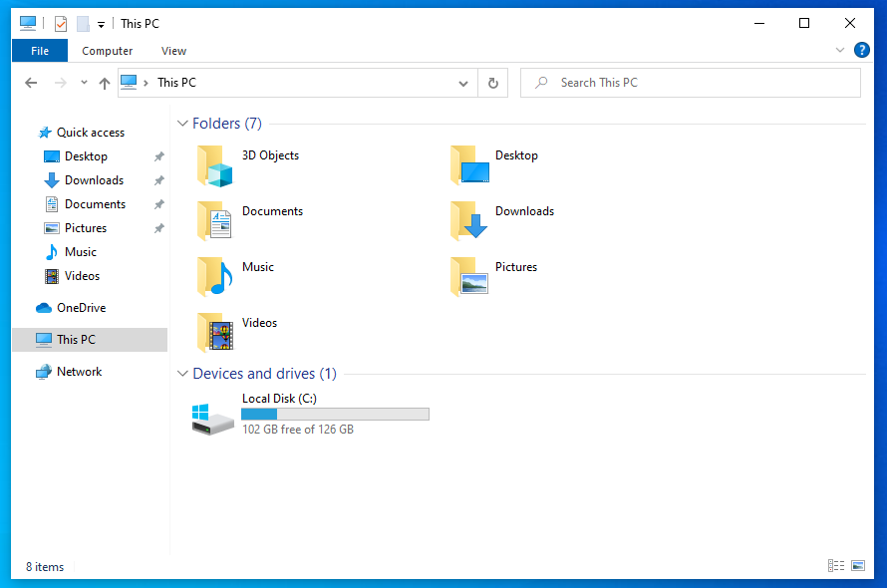
Task: Select the Pictures folder icon in Folders
Action: (x=469, y=276)
